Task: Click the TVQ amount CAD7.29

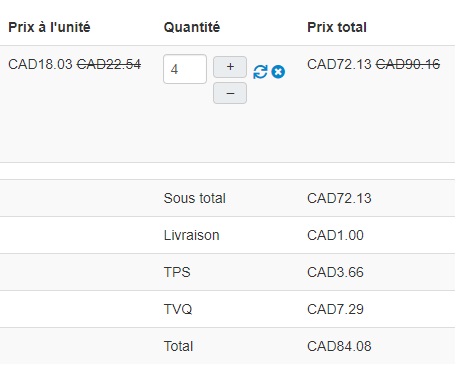Action: click(x=335, y=309)
